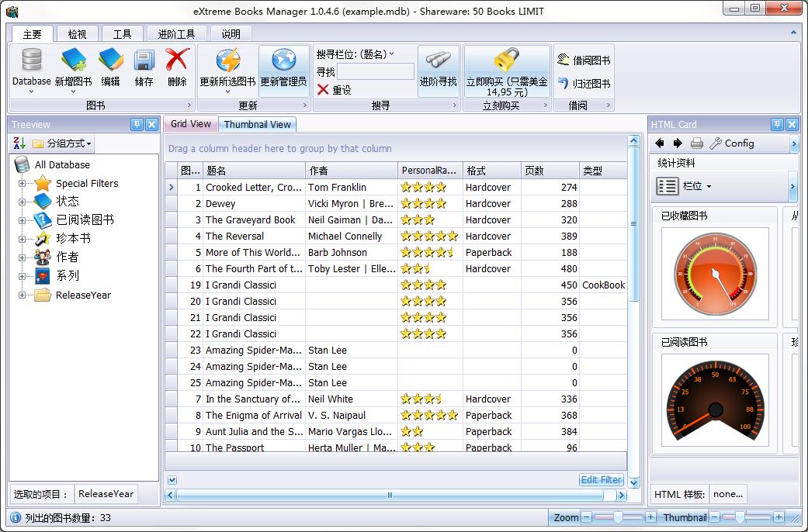Click the 寻找 search input field
The image size is (808, 532).
(376, 72)
